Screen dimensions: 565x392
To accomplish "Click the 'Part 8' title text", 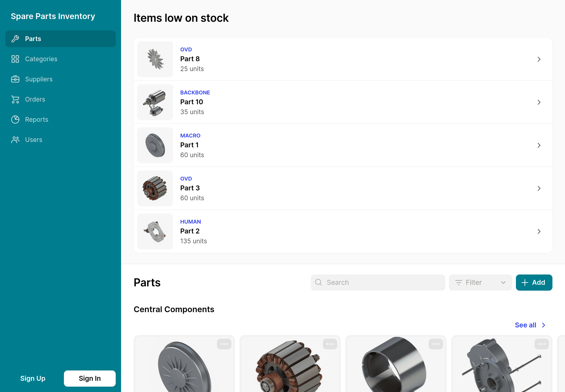I will coord(190,59).
